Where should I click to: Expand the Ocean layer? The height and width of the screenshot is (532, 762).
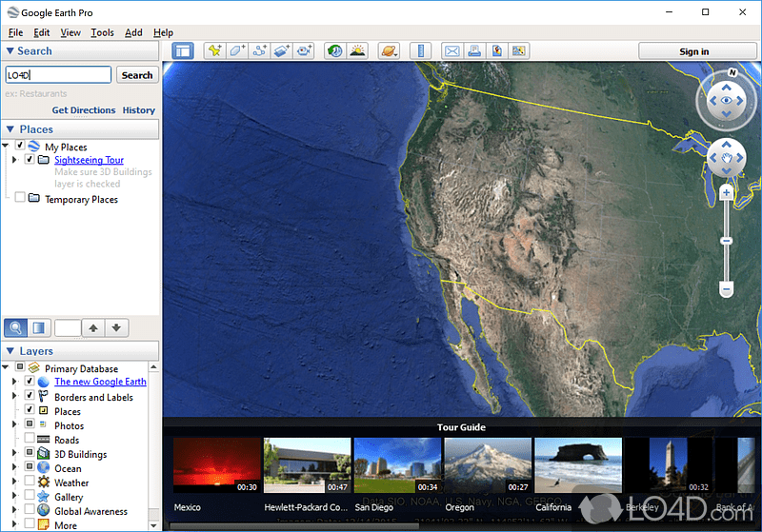[x=14, y=467]
